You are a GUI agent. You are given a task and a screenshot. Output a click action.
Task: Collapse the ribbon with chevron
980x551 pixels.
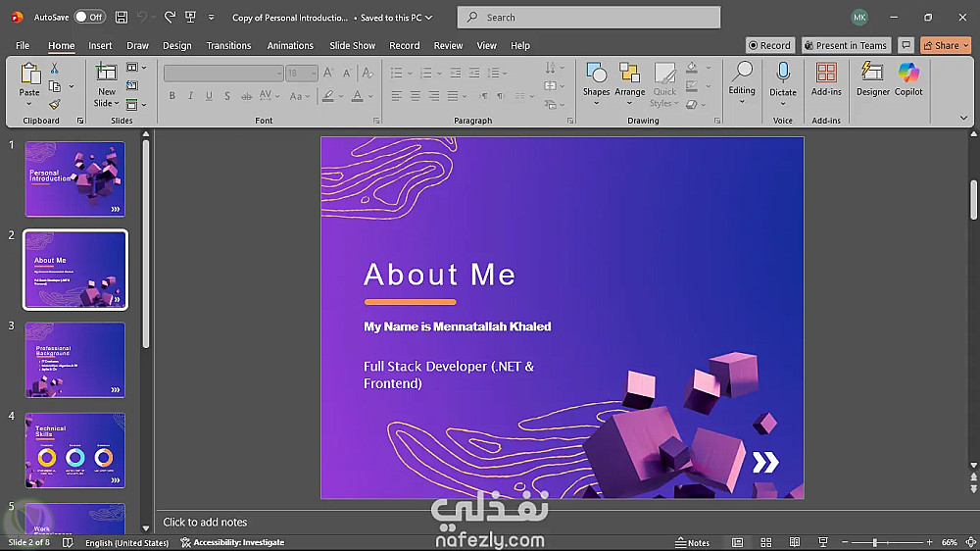pyautogui.click(x=963, y=118)
